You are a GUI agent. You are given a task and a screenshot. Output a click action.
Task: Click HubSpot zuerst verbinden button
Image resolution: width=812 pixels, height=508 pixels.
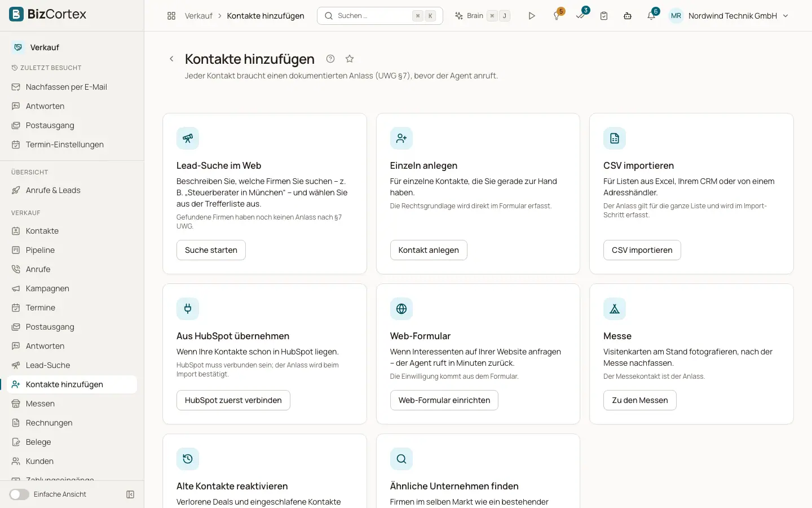click(x=233, y=400)
